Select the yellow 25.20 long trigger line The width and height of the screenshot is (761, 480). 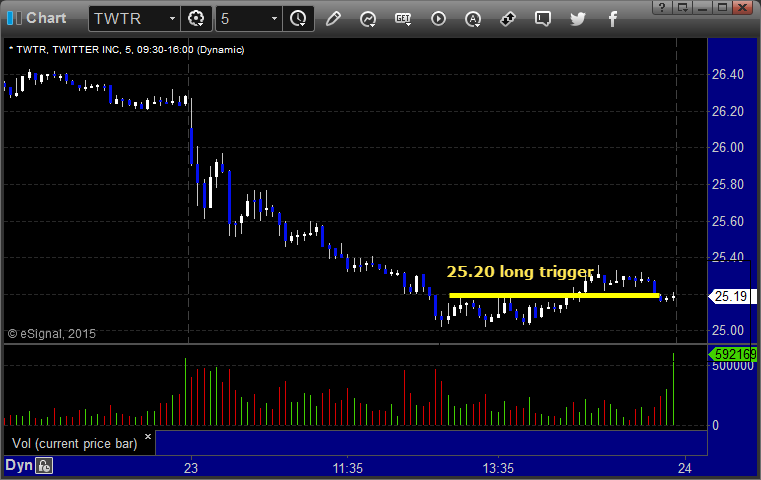(x=554, y=295)
